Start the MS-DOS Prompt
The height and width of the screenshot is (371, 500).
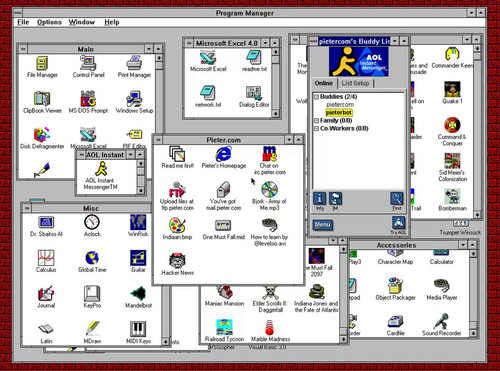tap(88, 102)
